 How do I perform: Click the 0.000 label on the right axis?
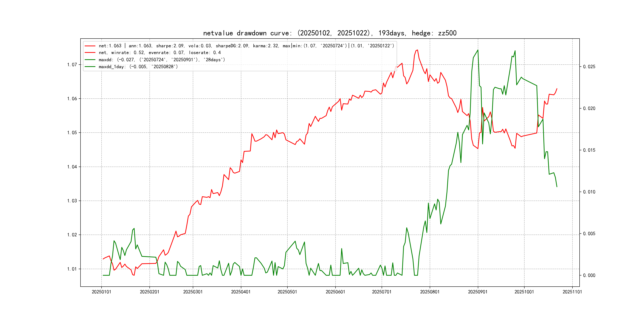[589, 275]
